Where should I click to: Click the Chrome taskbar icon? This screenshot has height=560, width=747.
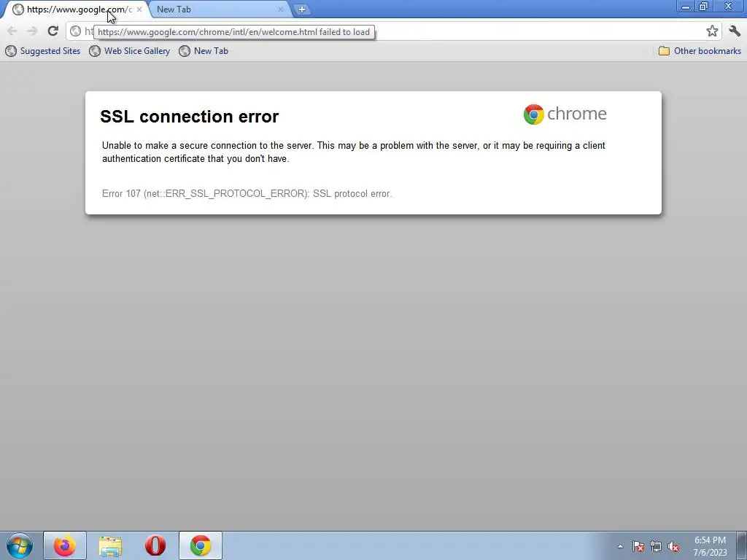(x=201, y=545)
